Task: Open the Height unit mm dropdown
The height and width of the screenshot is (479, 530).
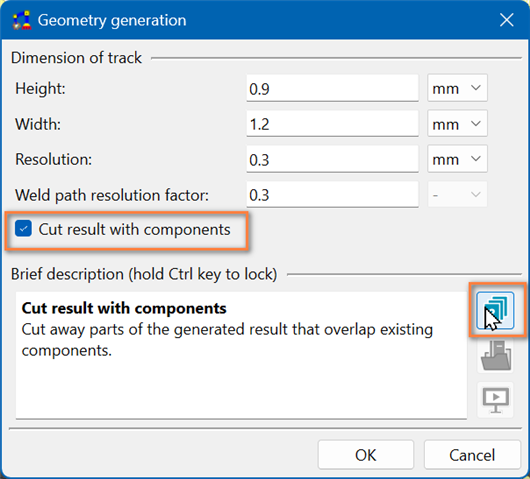Action: coord(457,88)
